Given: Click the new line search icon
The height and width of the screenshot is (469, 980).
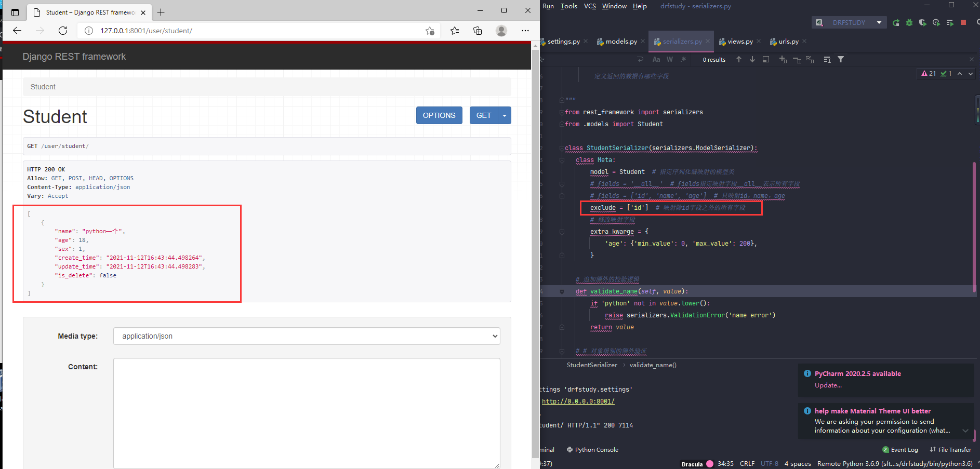Looking at the screenshot, I should [640, 59].
